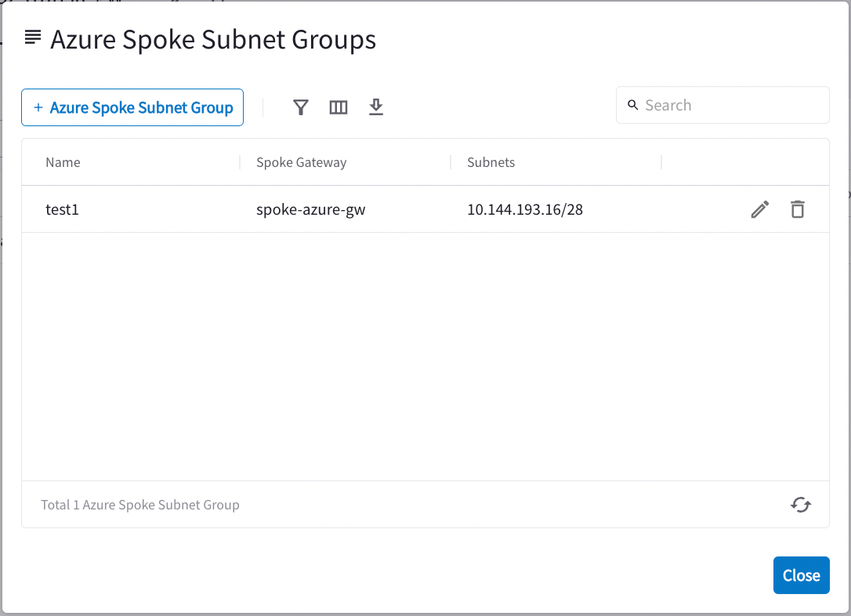Sort by the Name column header
The width and height of the screenshot is (851, 616).
pyautogui.click(x=63, y=162)
